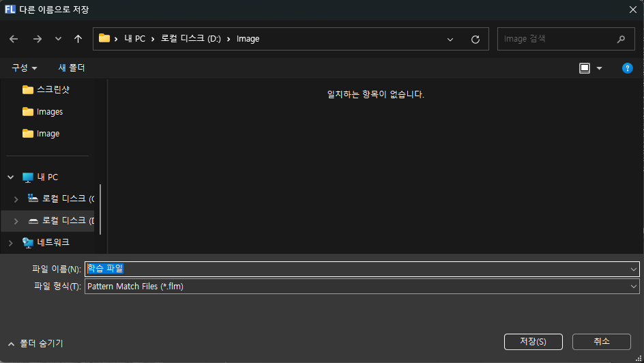
Task: Click the FL application icon in the title bar
Action: click(x=10, y=9)
